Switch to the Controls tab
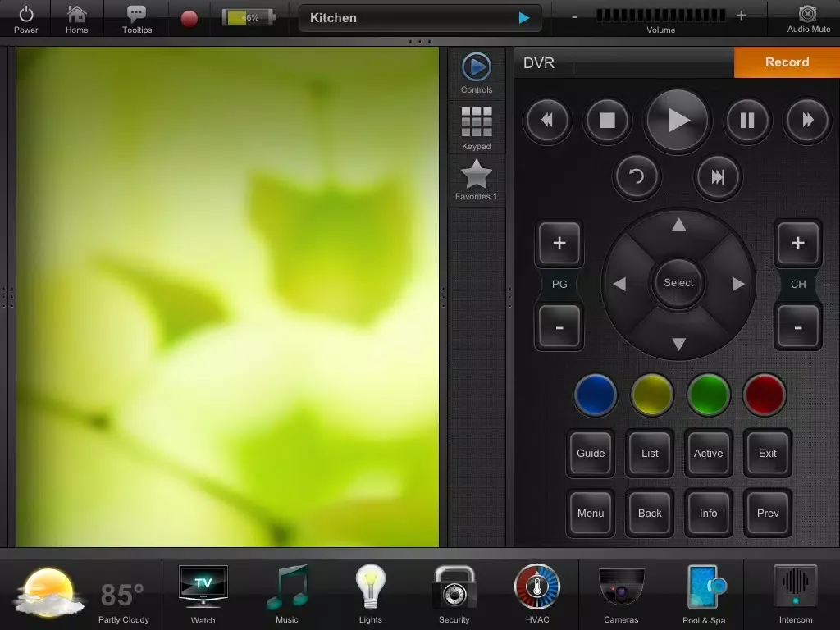Screen dimensions: 840x630 477,73
